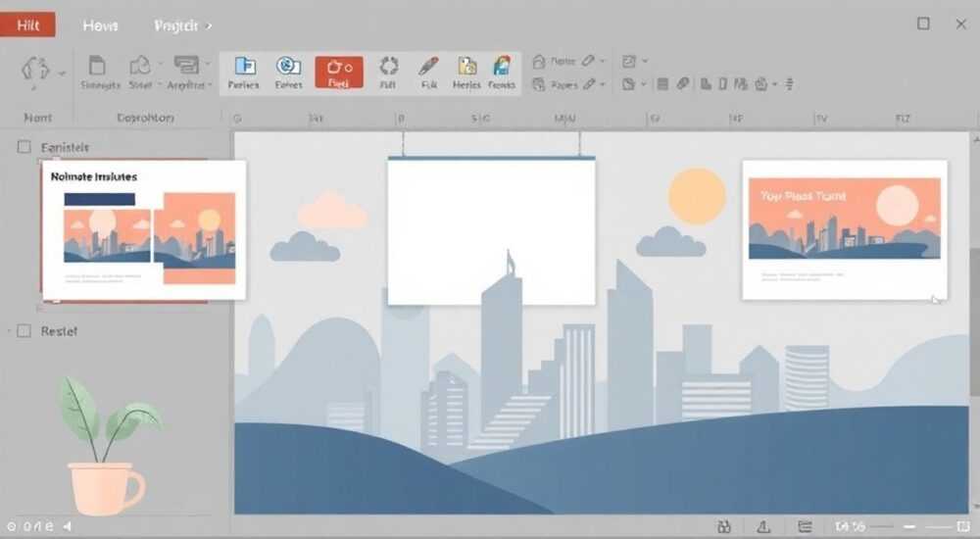Screen dimensions: 980x539
Task: Toggle the Restef checkbox
Action: click(x=24, y=331)
